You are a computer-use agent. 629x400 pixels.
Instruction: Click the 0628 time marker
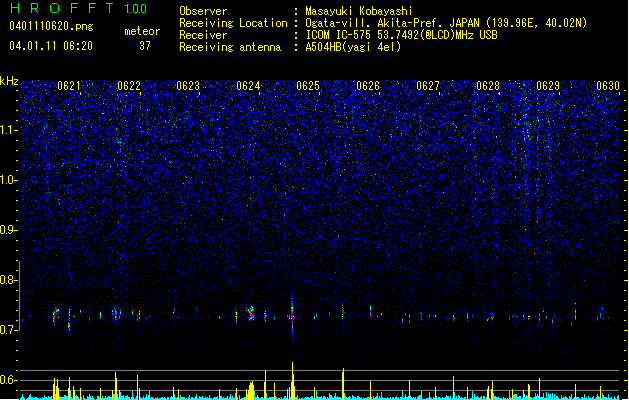pyautogui.click(x=488, y=86)
